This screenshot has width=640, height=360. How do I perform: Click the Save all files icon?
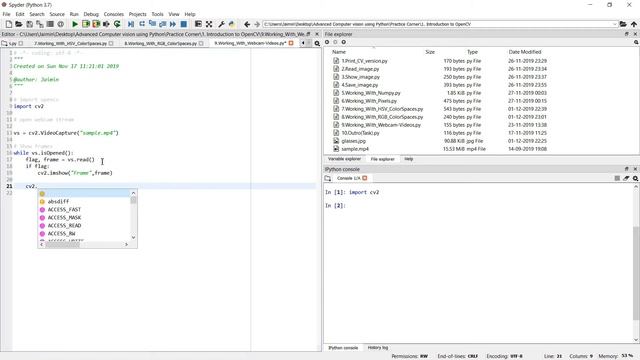point(40,24)
